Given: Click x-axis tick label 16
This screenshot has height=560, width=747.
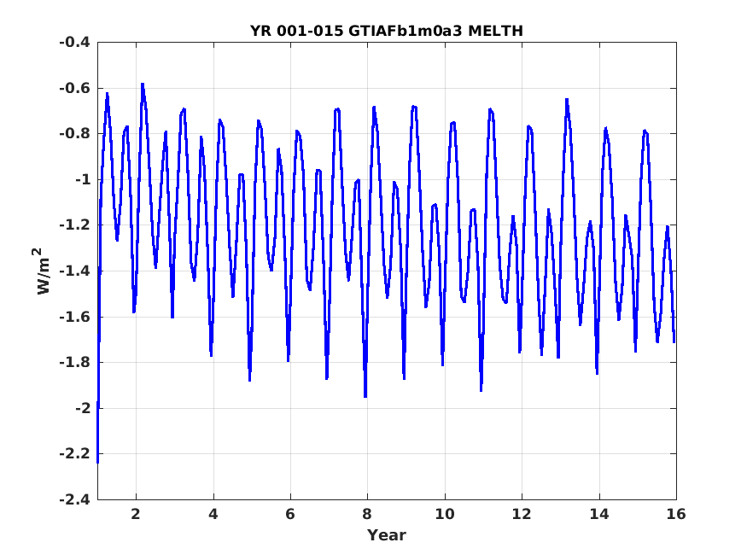Looking at the screenshot, I should (x=676, y=514).
